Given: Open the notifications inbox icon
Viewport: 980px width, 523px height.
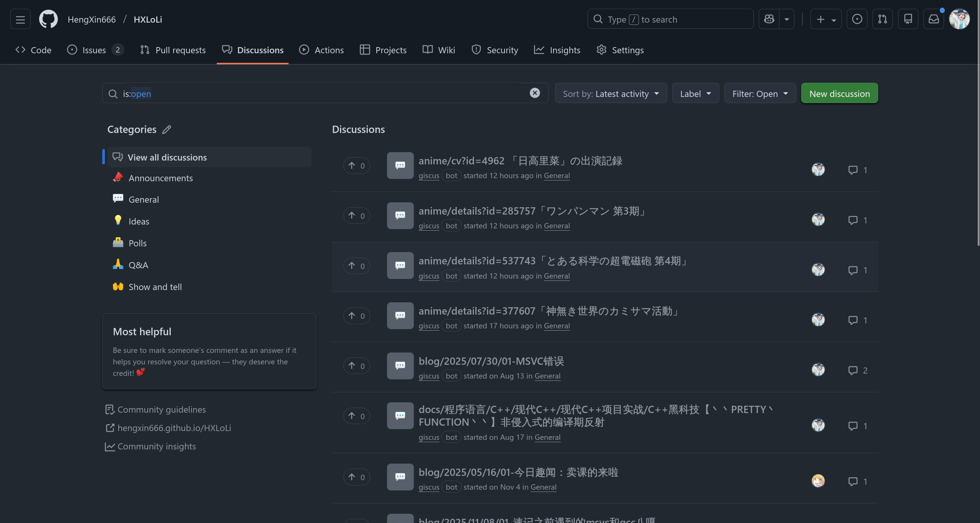Looking at the screenshot, I should pyautogui.click(x=934, y=19).
